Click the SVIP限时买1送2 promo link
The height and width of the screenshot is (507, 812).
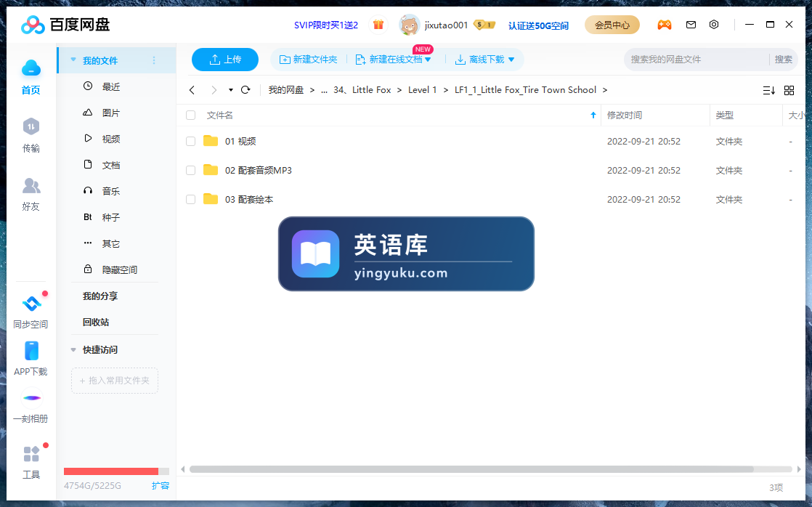point(325,25)
